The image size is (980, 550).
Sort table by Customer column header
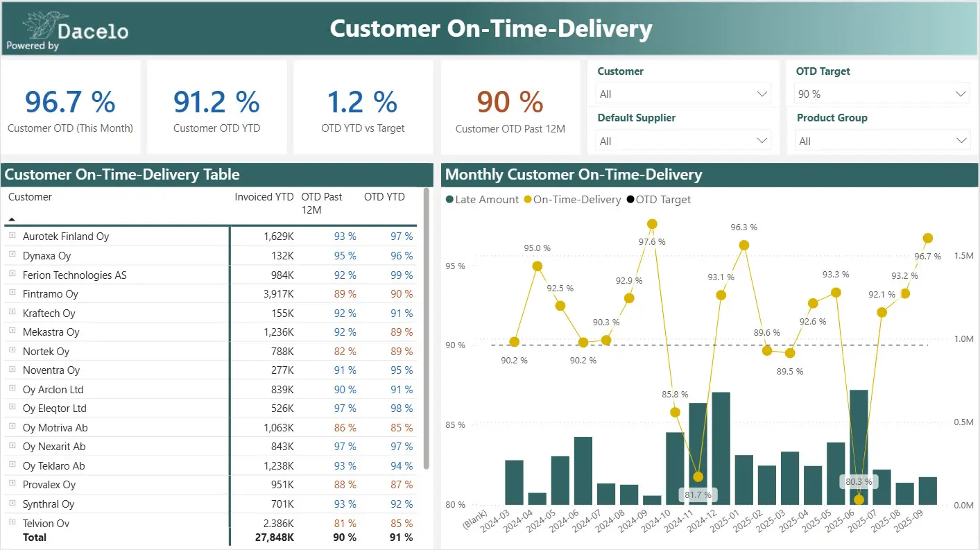click(30, 197)
